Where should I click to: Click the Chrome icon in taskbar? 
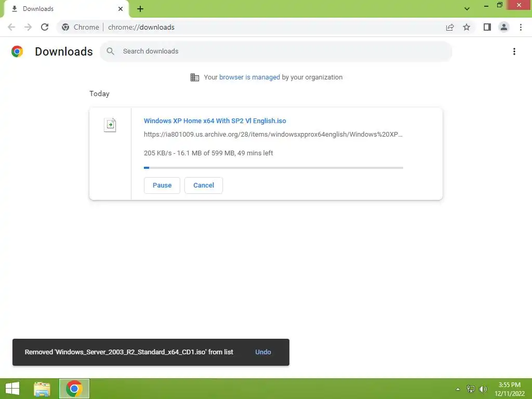coord(74,389)
